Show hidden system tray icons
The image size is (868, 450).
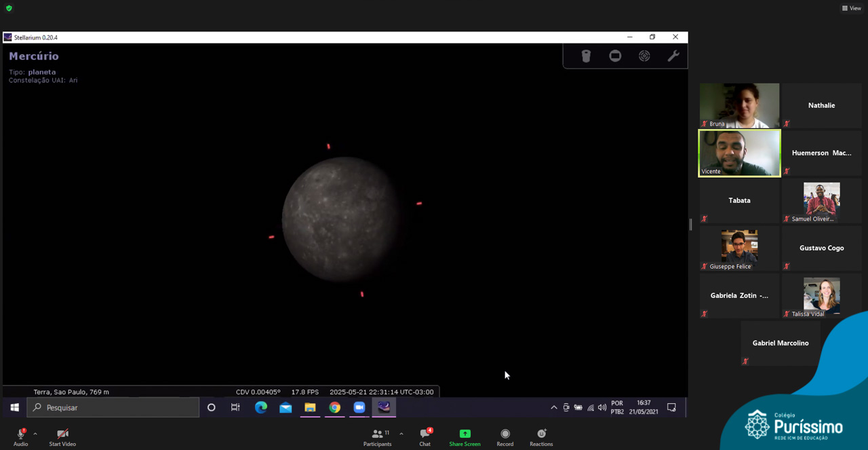pos(554,407)
